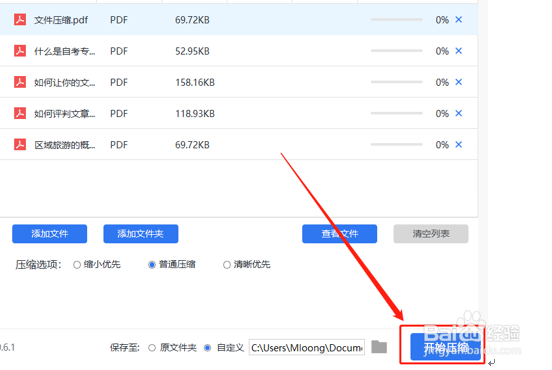Click the progress bar of the 52.95KB file
Viewport: 552px width, 370px height.
tap(396, 51)
